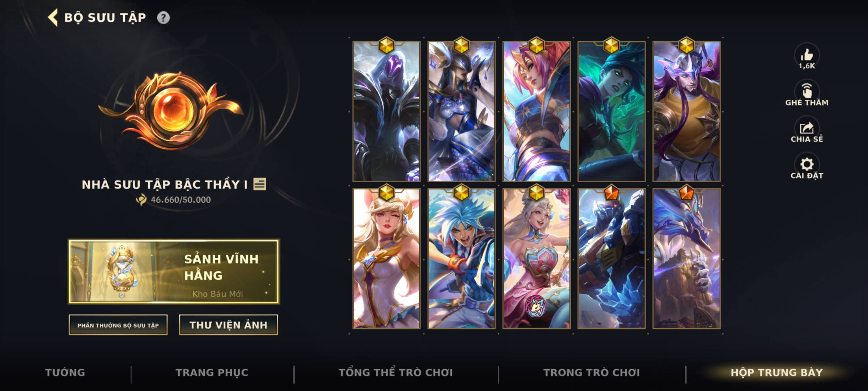Like the showcase with the thumbs-up icon
Screen dimensions: 868x391
point(807,55)
